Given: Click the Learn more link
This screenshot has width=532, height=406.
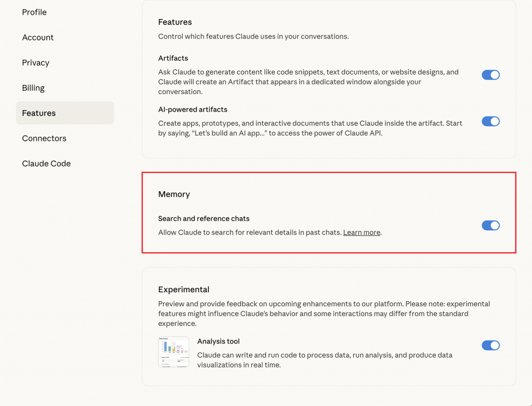Looking at the screenshot, I should 362,232.
